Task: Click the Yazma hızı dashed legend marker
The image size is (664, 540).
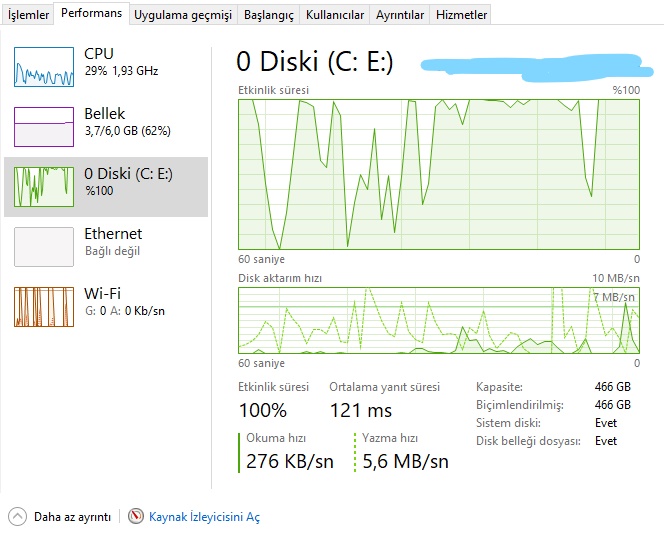Action: [355, 452]
